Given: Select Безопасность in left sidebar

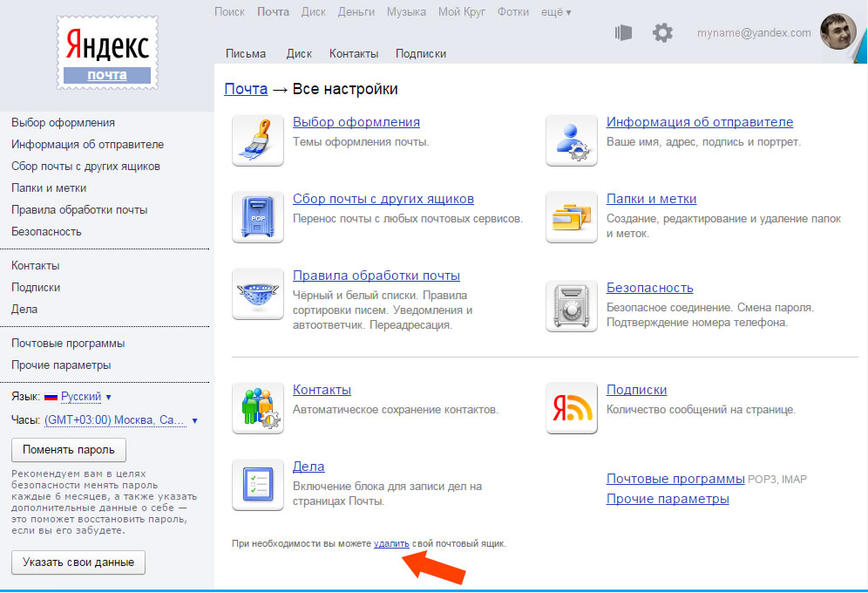Looking at the screenshot, I should 46,232.
